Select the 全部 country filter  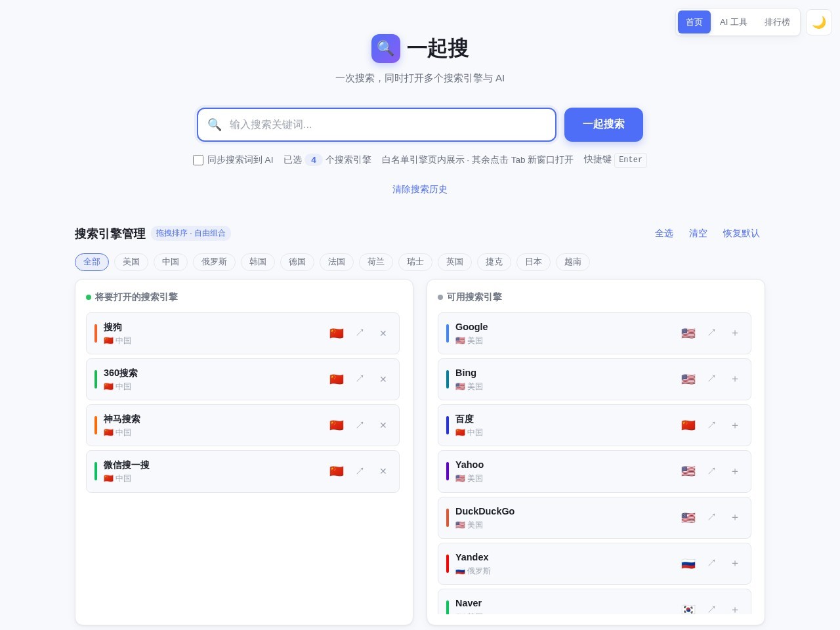point(92,262)
